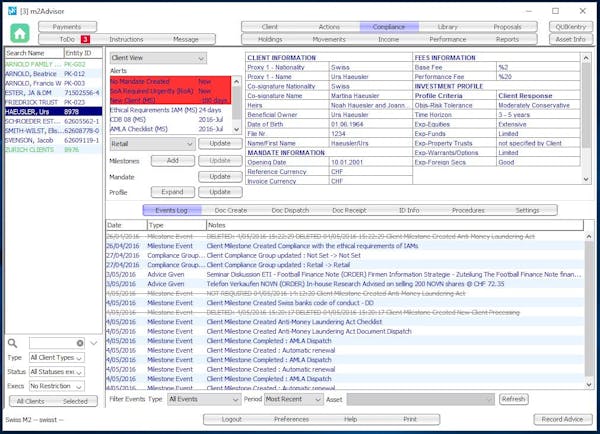600x434 pixels.
Task: Click the red ToDo count badge
Action: click(x=85, y=39)
